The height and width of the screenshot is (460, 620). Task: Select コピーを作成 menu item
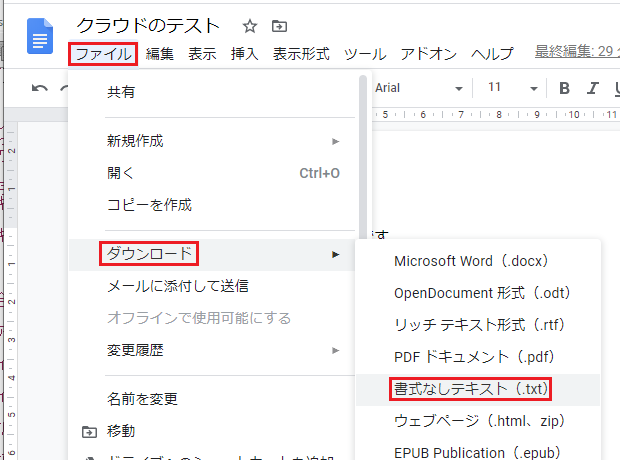click(214, 205)
